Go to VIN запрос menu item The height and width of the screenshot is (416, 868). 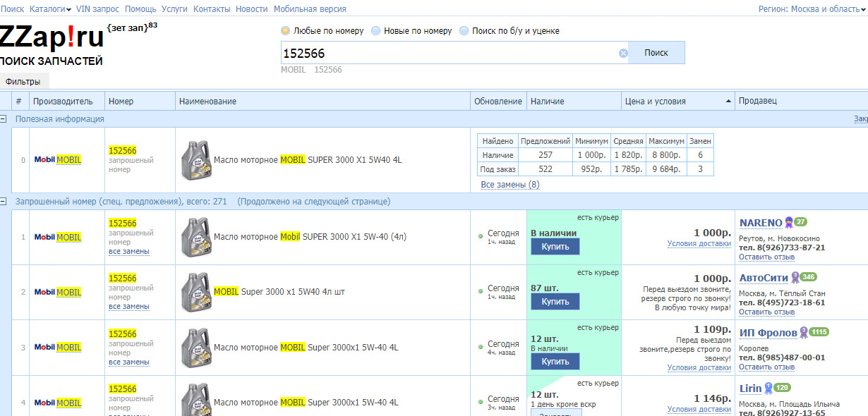point(97,9)
